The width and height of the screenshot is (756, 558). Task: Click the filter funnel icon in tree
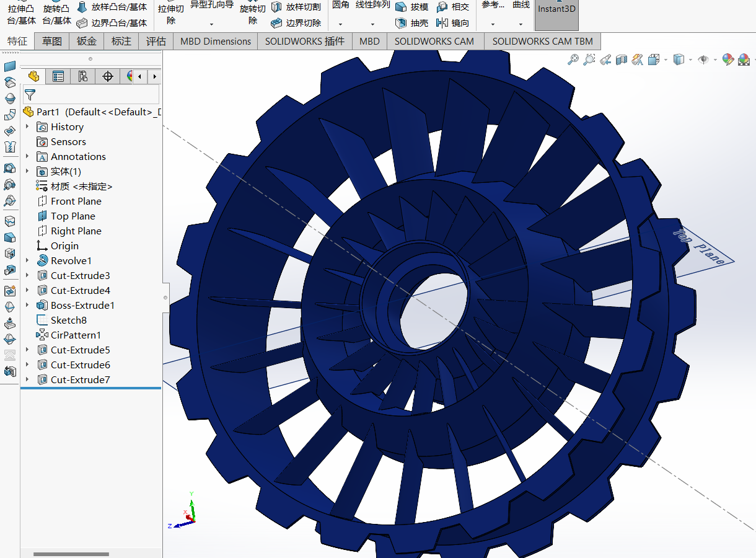[30, 94]
